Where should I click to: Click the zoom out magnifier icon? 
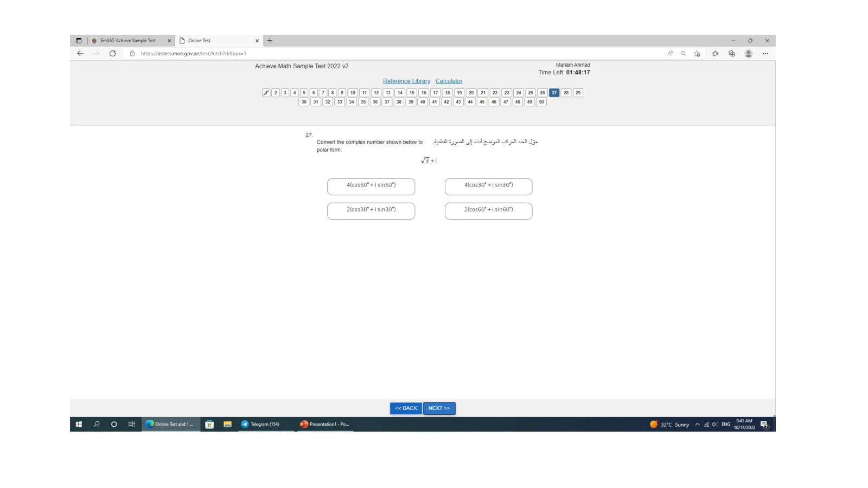[x=683, y=53]
